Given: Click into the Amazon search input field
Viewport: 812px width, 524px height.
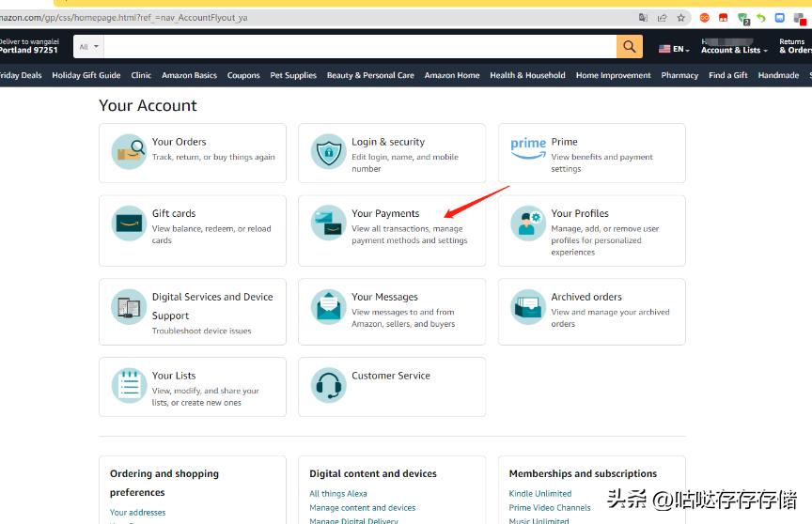Looking at the screenshot, I should click(360, 47).
